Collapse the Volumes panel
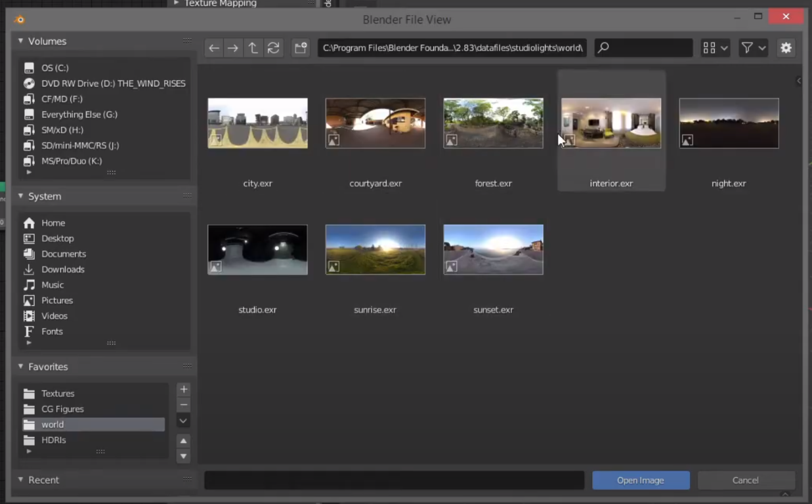This screenshot has height=504, width=812. (x=20, y=41)
